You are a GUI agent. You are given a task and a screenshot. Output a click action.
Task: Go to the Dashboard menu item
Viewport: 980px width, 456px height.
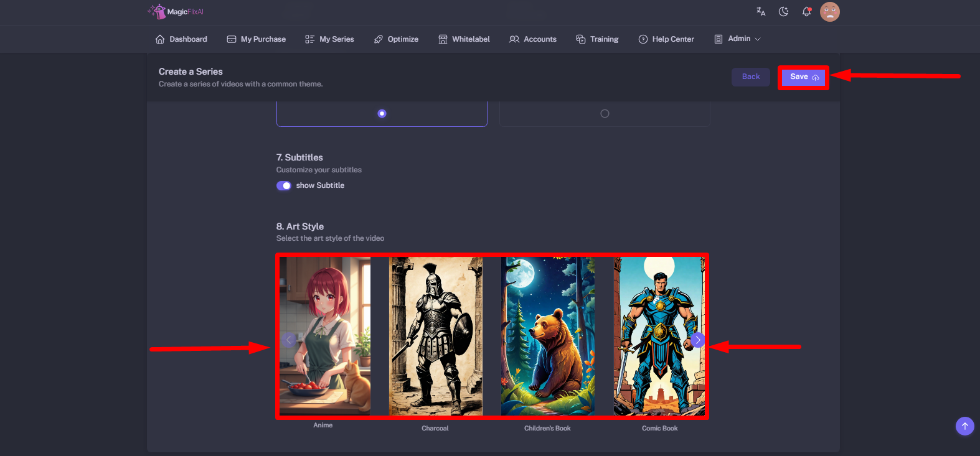point(181,39)
